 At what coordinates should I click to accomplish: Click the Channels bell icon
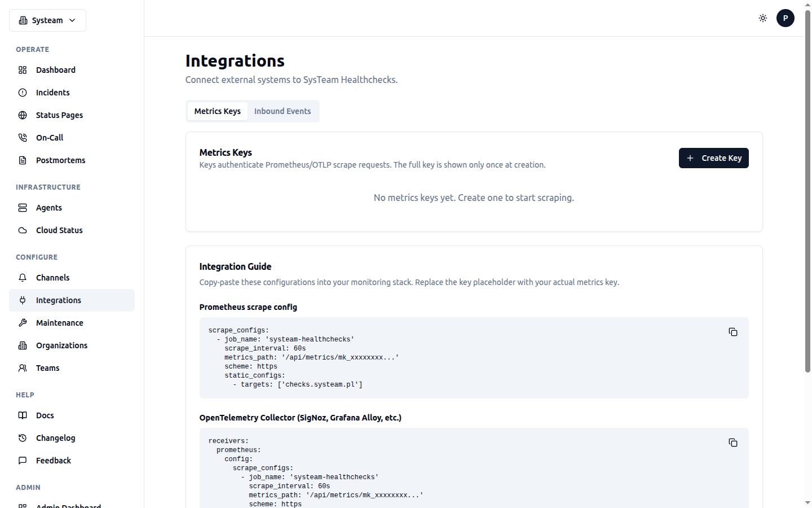[x=23, y=278]
